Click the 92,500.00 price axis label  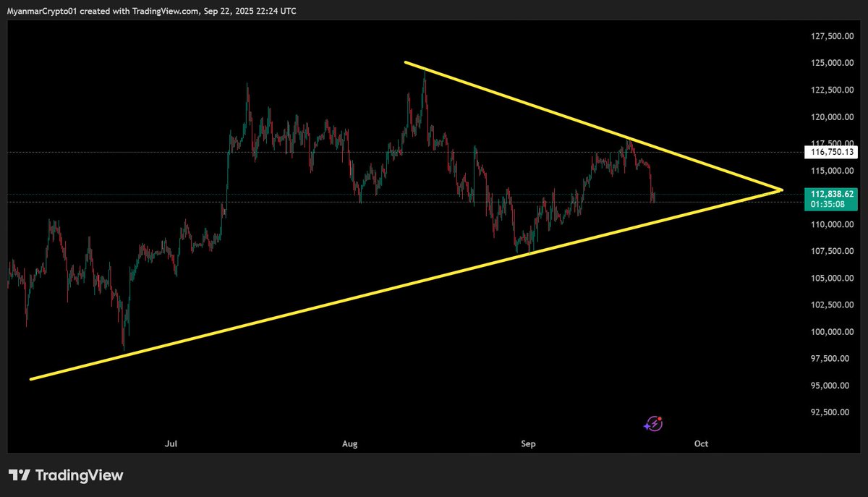[x=831, y=412]
